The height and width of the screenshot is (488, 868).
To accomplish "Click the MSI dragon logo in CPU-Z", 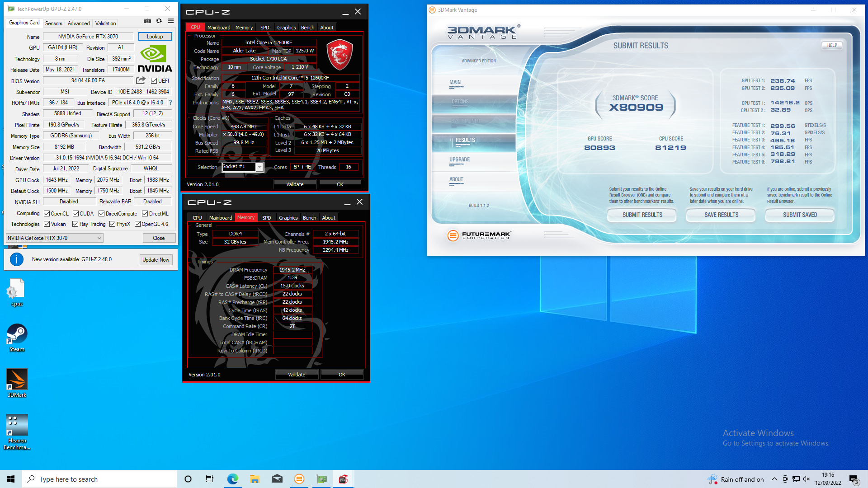I will (340, 54).
